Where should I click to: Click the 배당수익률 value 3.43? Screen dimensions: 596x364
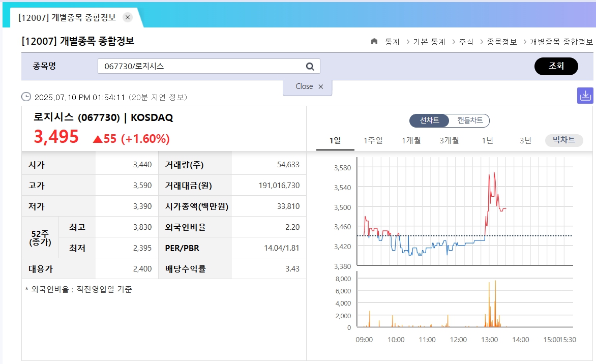coord(292,269)
